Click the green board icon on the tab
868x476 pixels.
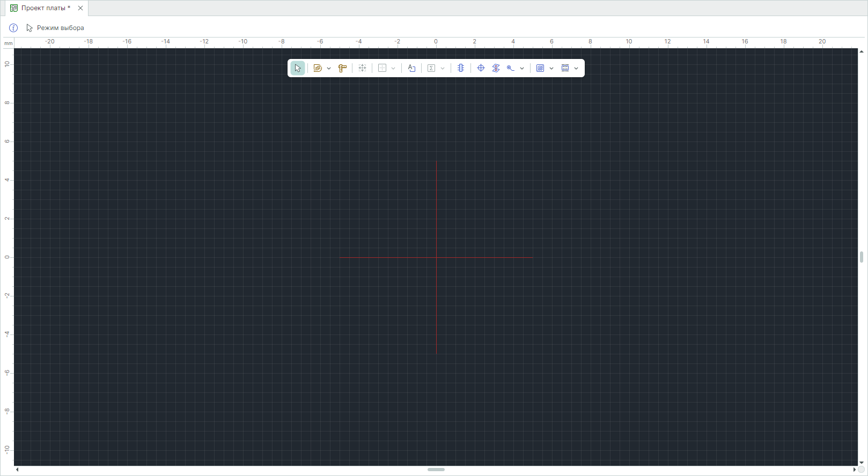point(14,8)
